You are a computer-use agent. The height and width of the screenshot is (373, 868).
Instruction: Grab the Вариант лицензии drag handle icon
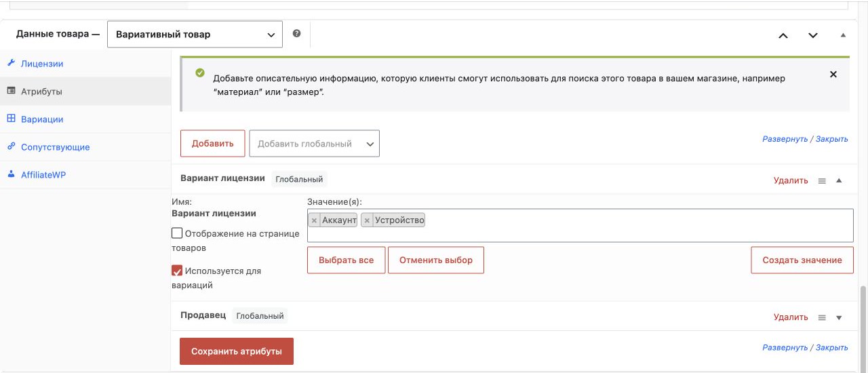(822, 181)
